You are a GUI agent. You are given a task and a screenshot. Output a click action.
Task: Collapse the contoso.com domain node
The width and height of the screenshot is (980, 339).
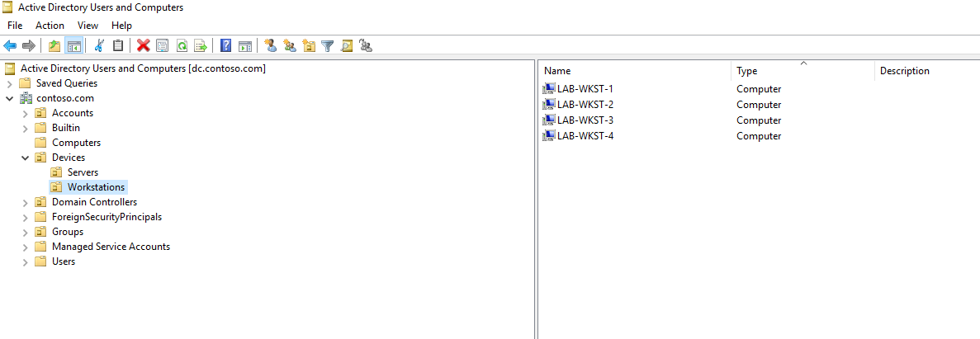tap(9, 98)
